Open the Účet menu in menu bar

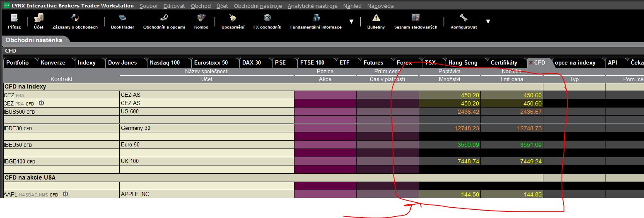tap(222, 6)
